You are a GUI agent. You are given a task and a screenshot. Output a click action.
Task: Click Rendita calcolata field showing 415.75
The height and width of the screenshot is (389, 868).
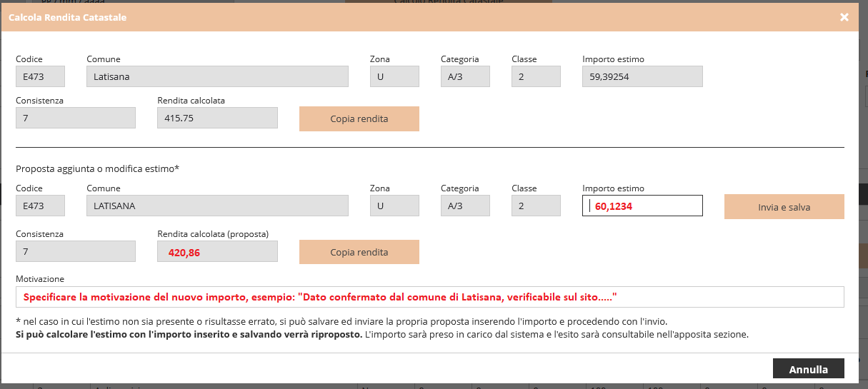[218, 118]
